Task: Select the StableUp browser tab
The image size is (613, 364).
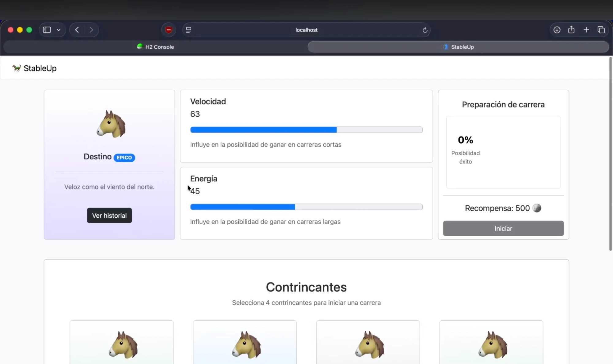Action: (x=458, y=47)
